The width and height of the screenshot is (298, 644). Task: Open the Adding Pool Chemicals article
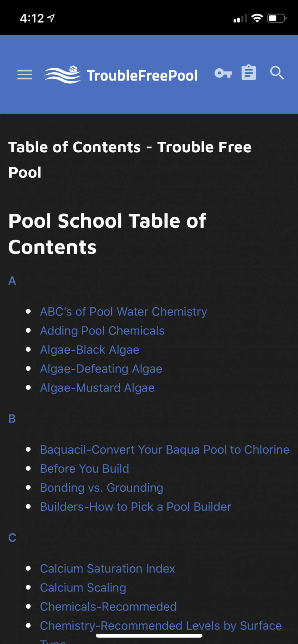tap(102, 331)
